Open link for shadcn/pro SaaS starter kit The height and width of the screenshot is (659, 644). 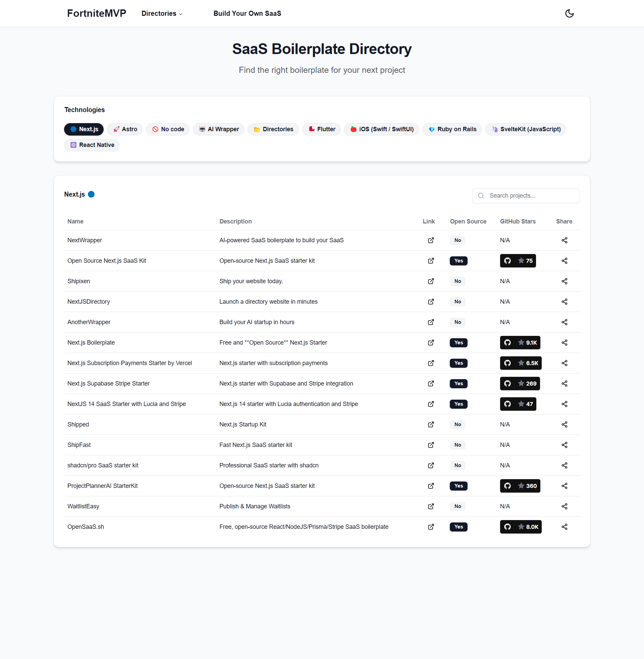coord(431,465)
